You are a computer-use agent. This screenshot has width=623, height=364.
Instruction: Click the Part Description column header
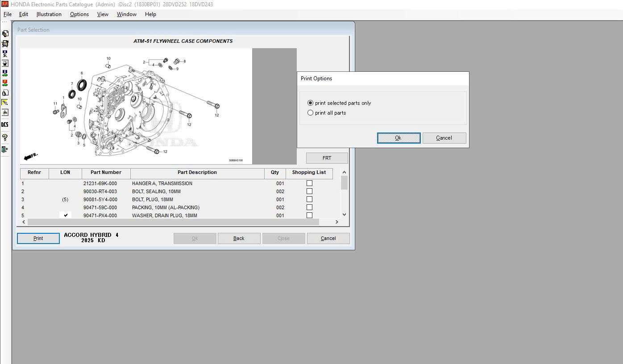tap(197, 173)
